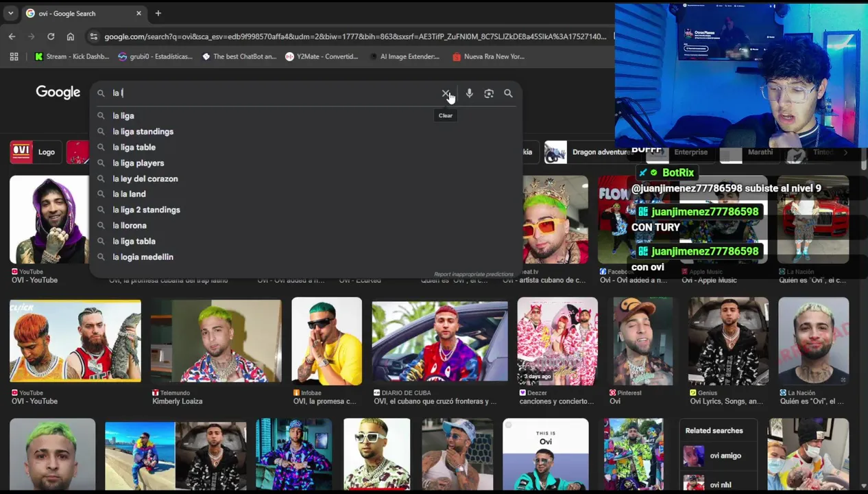Screen dimensions: 868x494
Task: Open green hair mugshot image
Action: [52, 456]
